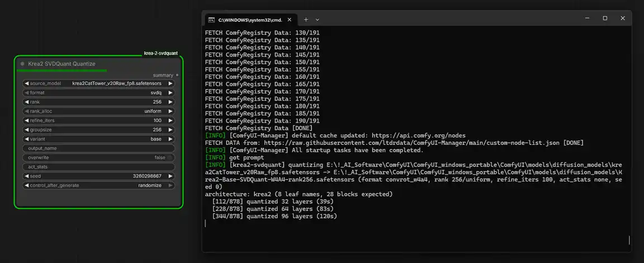Click 'FETCH ComfyRegistry Data: 190/191' line
The height and width of the screenshot is (263, 644).
262,121
